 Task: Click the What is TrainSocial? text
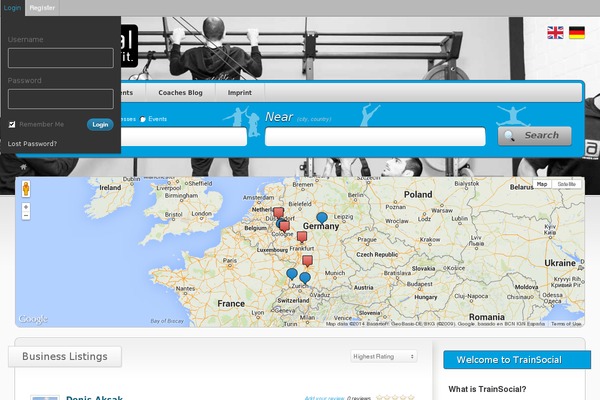[x=487, y=389]
